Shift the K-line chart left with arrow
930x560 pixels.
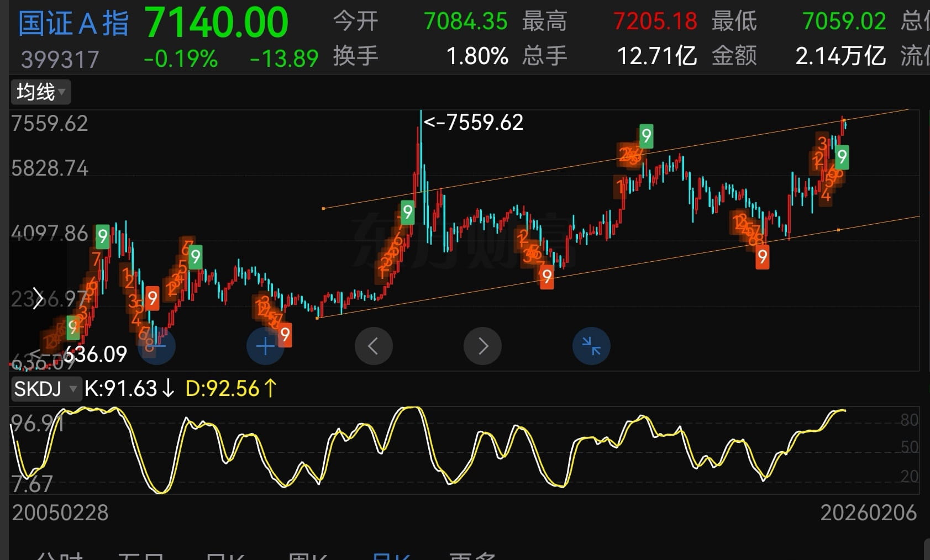click(374, 346)
